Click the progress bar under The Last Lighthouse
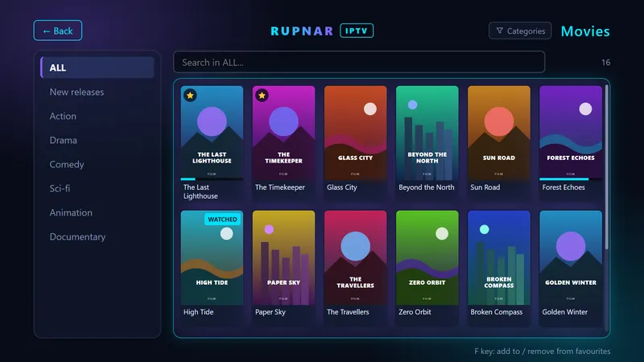644x362 pixels. point(212,179)
